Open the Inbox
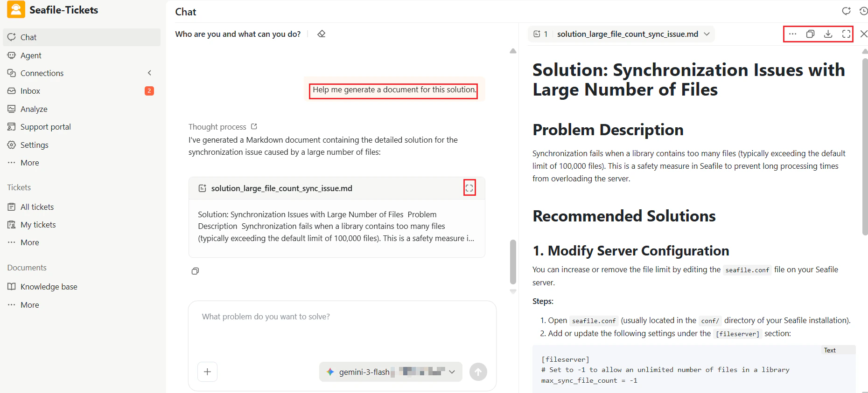 tap(82, 91)
